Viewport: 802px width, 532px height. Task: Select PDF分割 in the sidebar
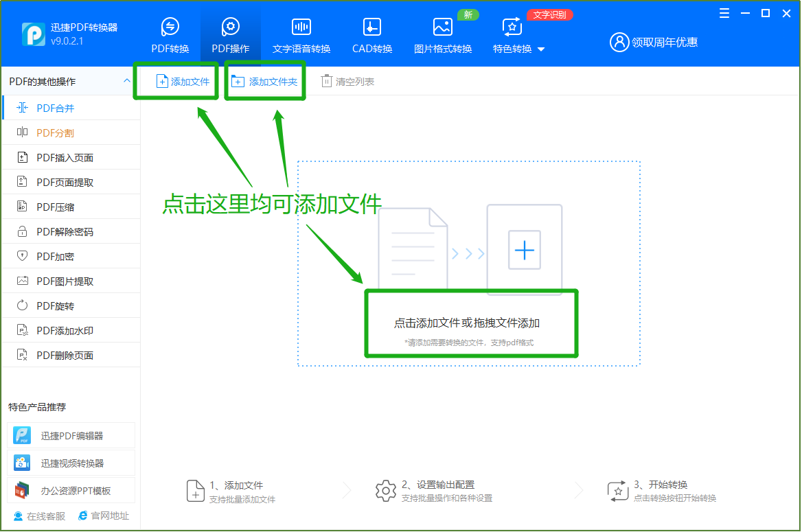pos(55,133)
